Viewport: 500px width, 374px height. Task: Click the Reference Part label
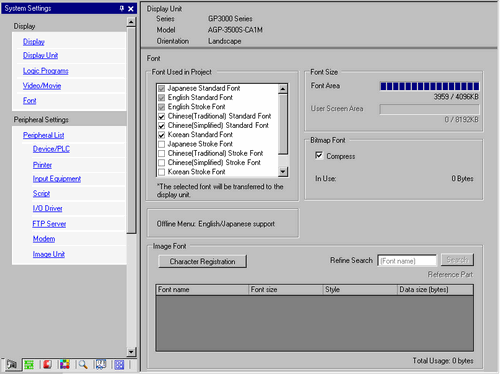pos(450,274)
